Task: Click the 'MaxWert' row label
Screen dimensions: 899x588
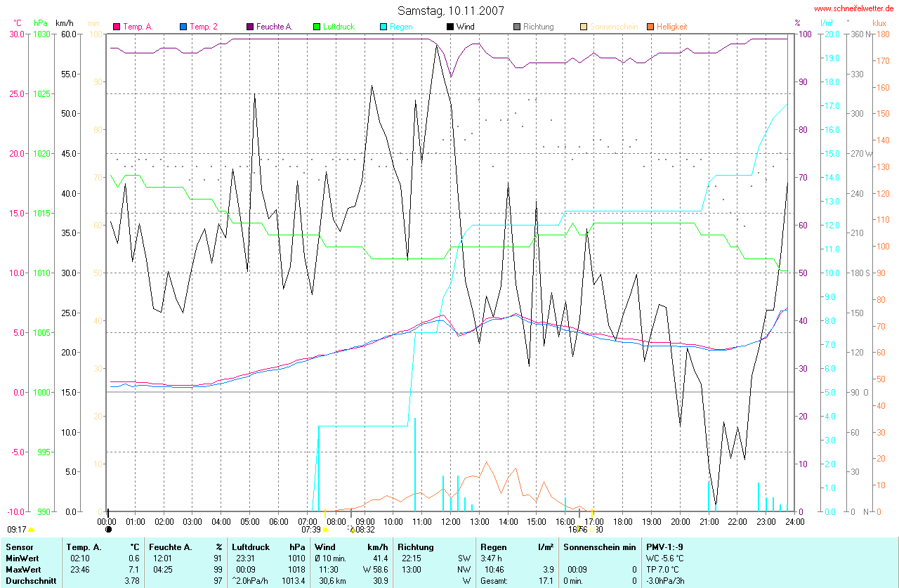Action: pos(22,569)
